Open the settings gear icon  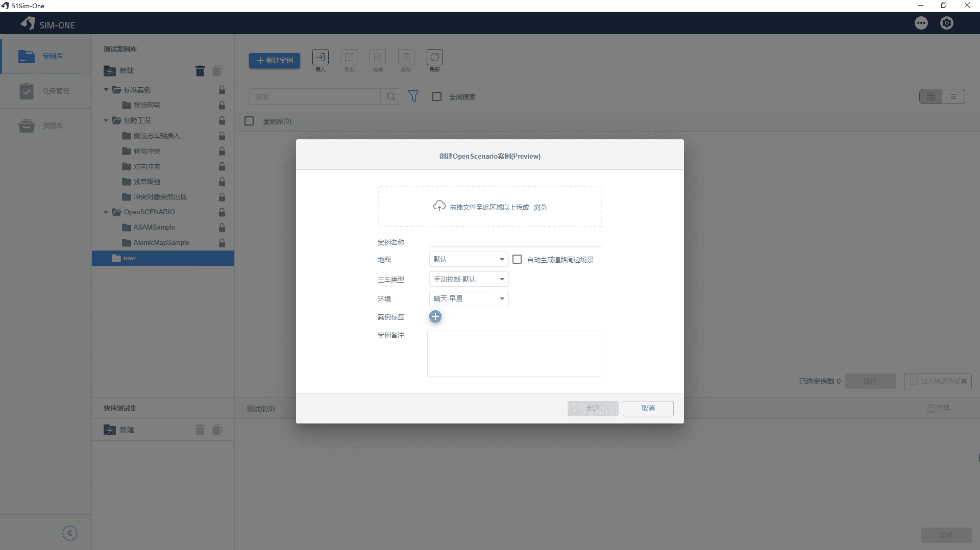point(947,23)
